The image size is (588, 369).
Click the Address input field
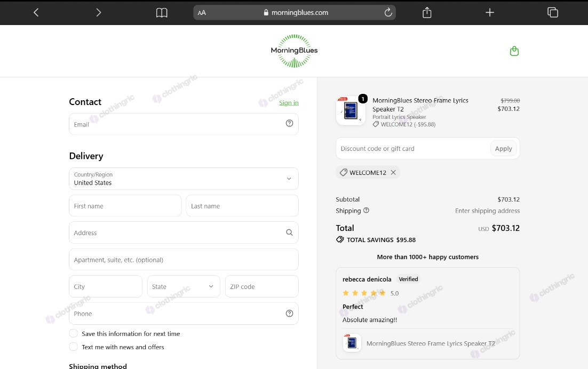click(x=184, y=232)
